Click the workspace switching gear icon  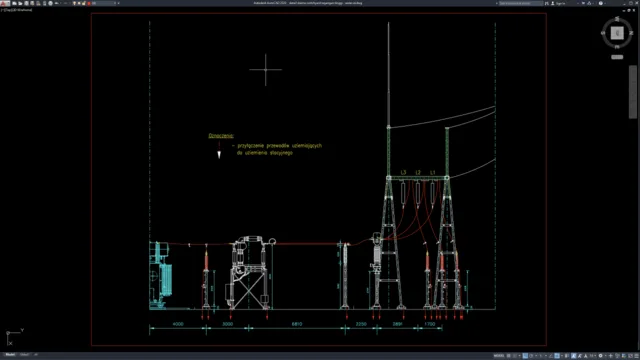click(x=600, y=356)
